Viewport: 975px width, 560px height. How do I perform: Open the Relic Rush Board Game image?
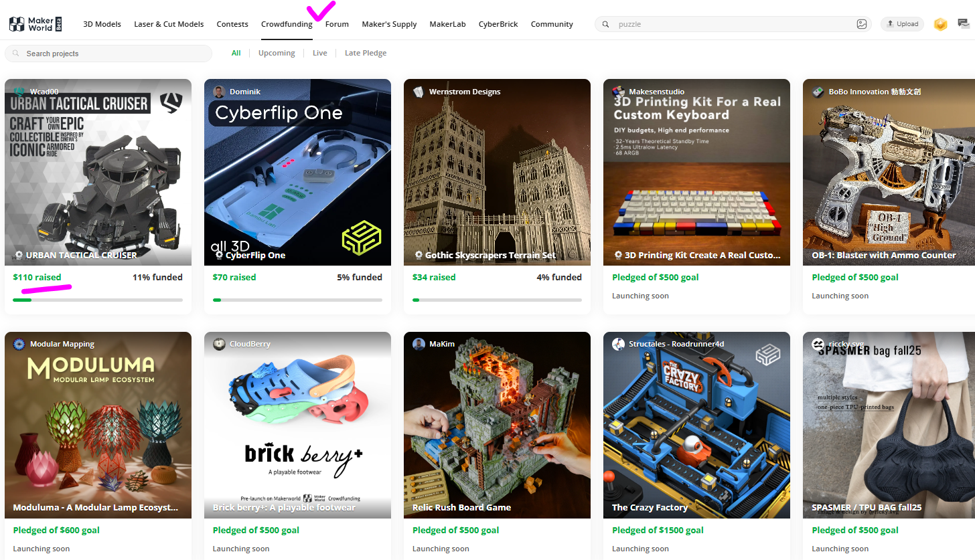pyautogui.click(x=498, y=425)
